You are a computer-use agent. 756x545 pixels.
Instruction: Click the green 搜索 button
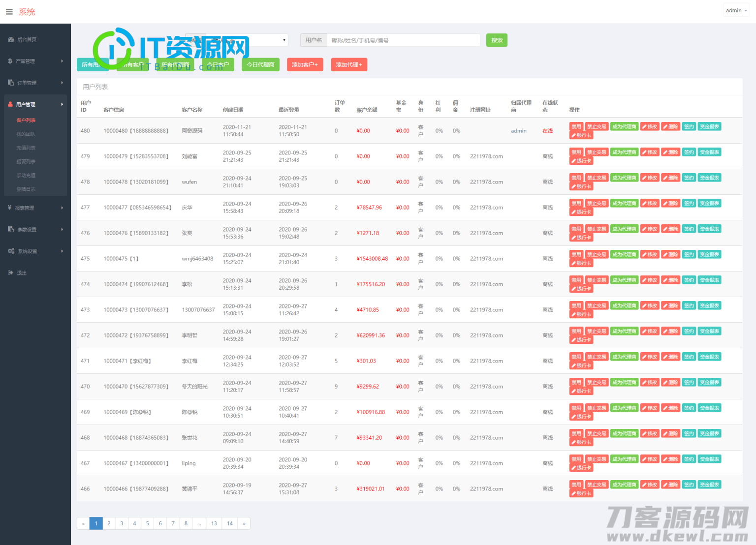[497, 40]
